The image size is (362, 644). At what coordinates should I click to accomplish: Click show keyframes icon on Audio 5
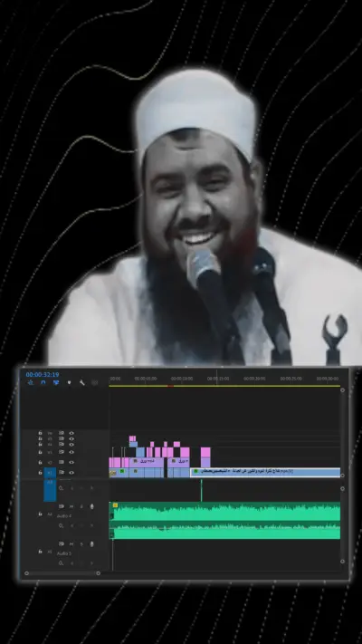[x=62, y=563]
